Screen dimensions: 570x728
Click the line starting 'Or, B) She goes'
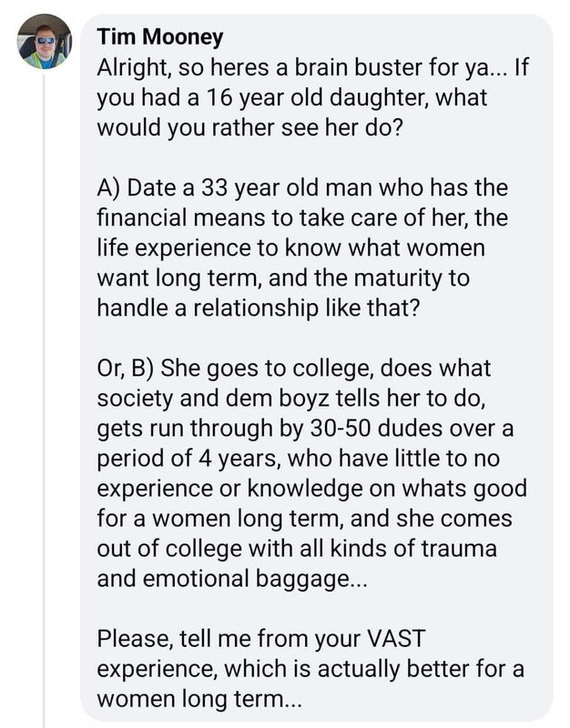pos(293,369)
